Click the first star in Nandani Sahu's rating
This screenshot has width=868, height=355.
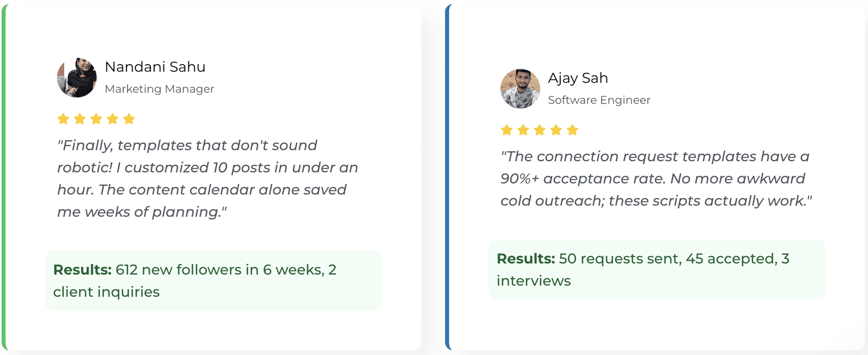coord(63,119)
